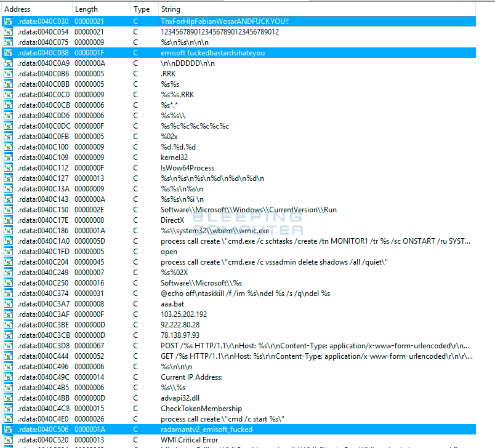The width and height of the screenshot is (495, 448).
Task: Select the .RRK extension string
Action: pyautogui.click(x=168, y=74)
